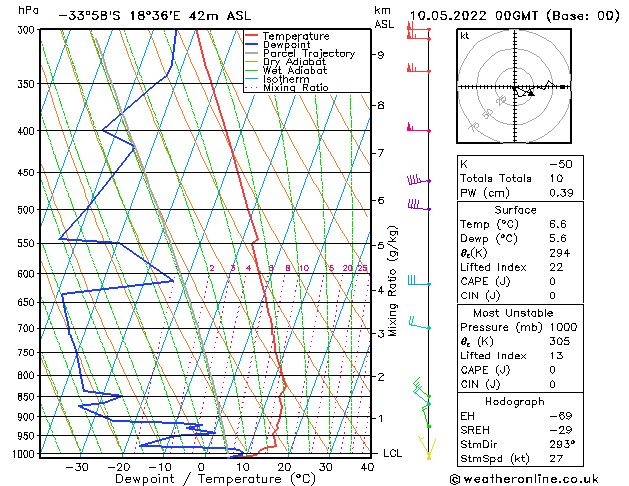Click the Most Unstable Lifted Index value 13
Screen dimensions: 629x486
[x=556, y=356]
